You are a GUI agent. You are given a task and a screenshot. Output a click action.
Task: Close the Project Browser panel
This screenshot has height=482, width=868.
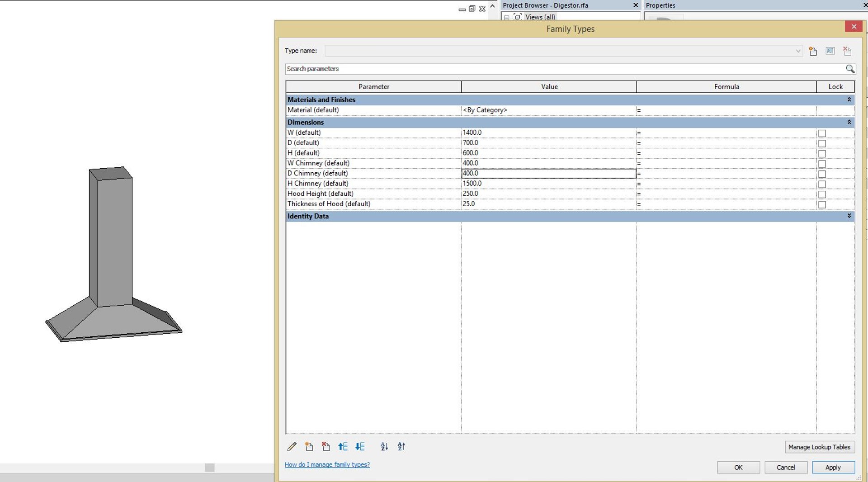[636, 5]
